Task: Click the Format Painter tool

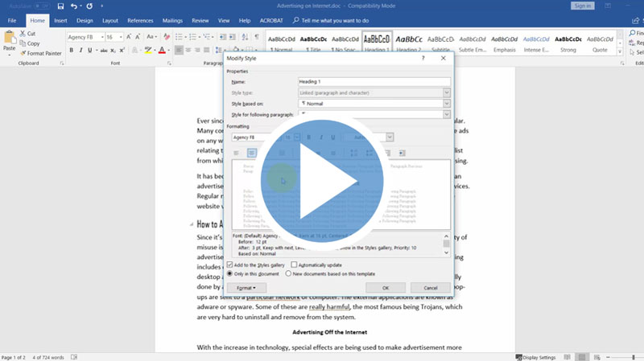Action: [42, 53]
